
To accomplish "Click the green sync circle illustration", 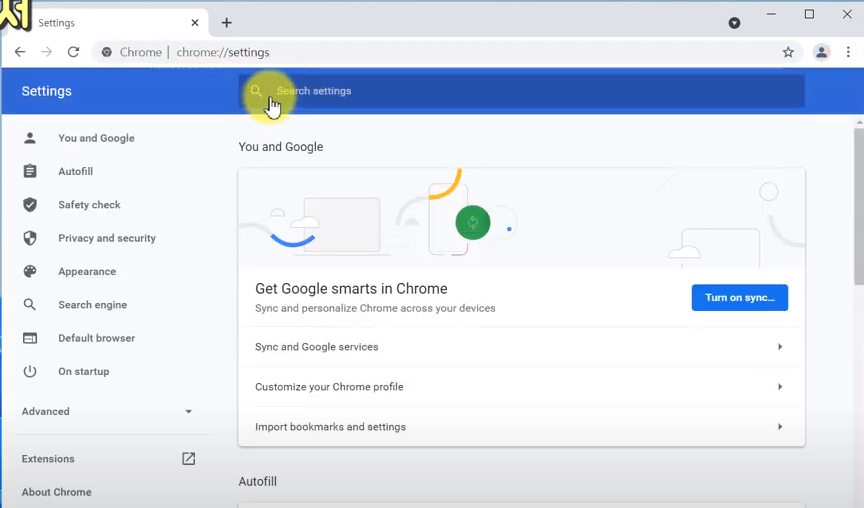I will pyautogui.click(x=473, y=223).
